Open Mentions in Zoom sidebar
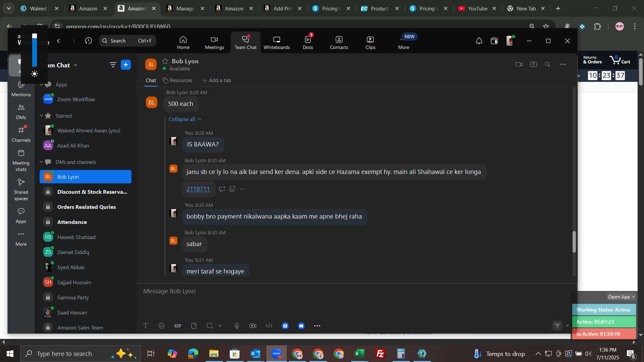Viewport: 644px width, 362px height. pos(21,89)
